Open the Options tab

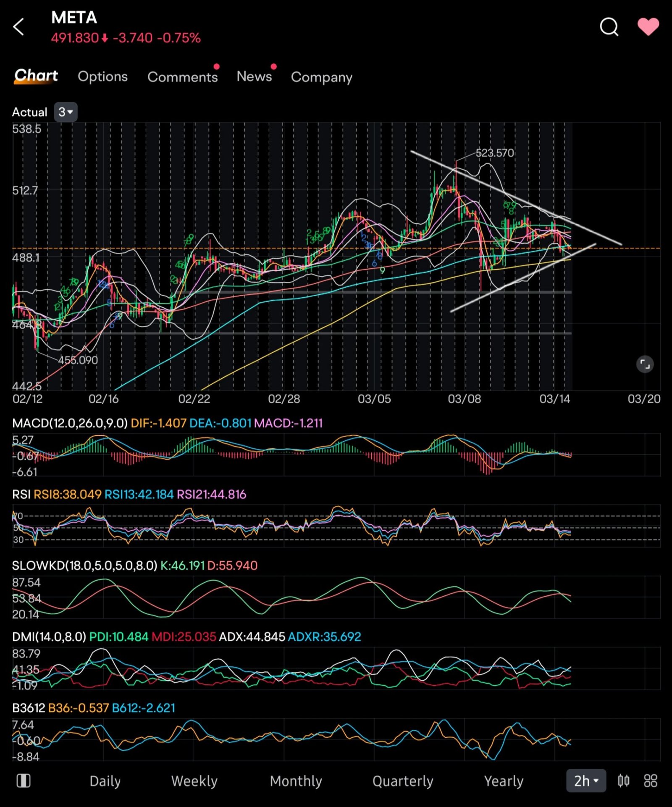103,76
